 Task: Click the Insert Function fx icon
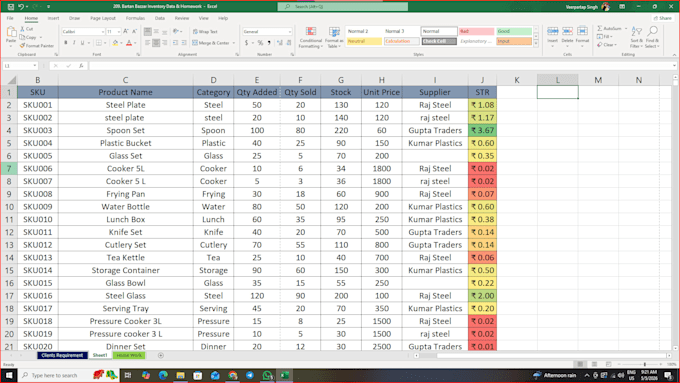coord(81,66)
